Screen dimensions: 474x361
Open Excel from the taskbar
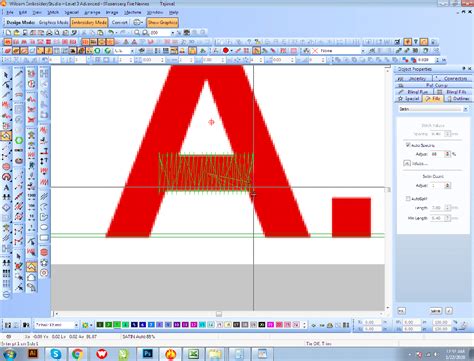tap(192, 354)
